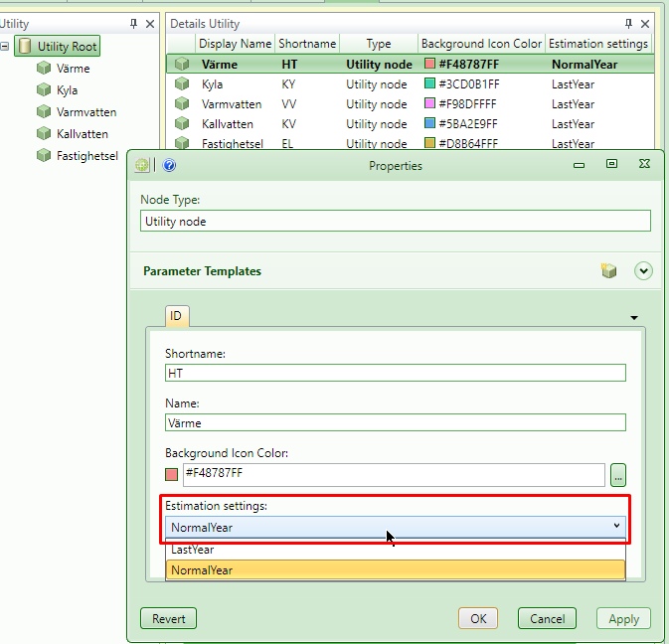Screen dimensions: 669x644
Task: Click the Background Icon Color hex field
Action: tap(394, 475)
